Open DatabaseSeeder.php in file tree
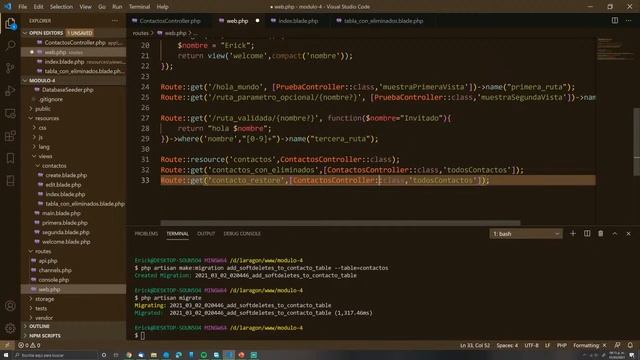Image resolution: width=640 pixels, height=360 pixels. pos(67,90)
